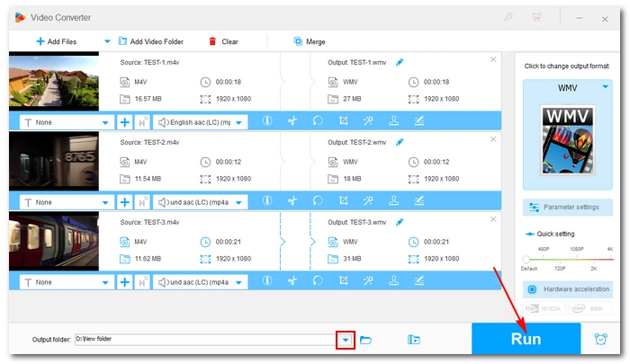Click Merge in the toolbar
Viewport: 630px width, 364px height.
coord(310,41)
